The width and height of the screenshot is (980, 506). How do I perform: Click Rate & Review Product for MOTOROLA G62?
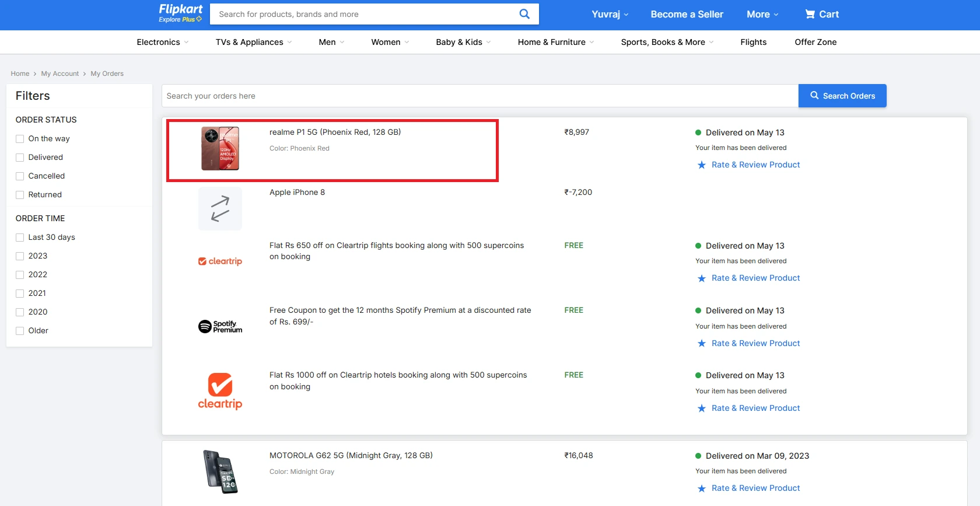(x=755, y=488)
